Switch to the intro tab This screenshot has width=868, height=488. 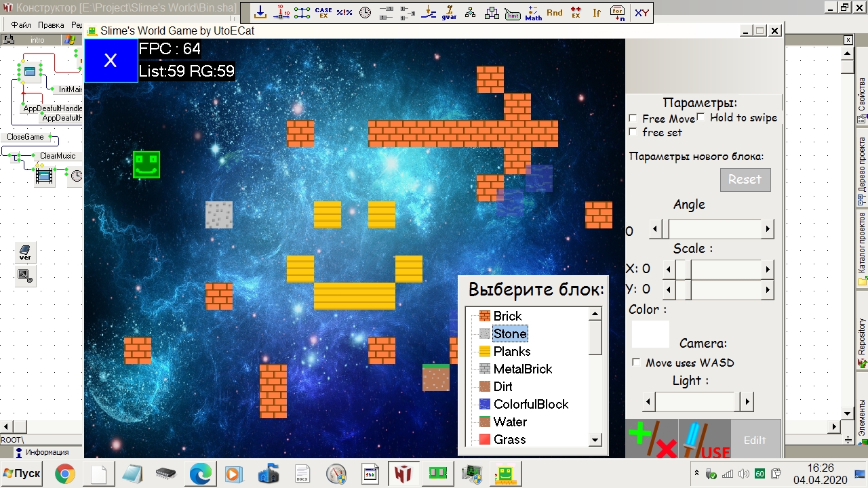tap(37, 40)
